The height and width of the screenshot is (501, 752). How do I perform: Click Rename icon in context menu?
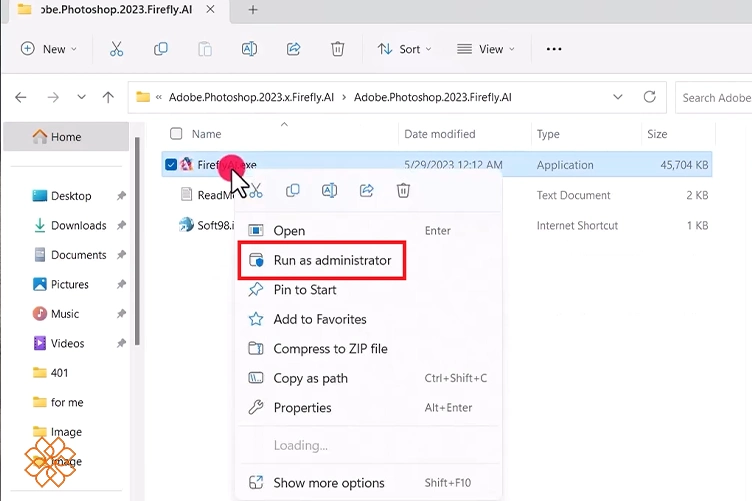click(329, 190)
